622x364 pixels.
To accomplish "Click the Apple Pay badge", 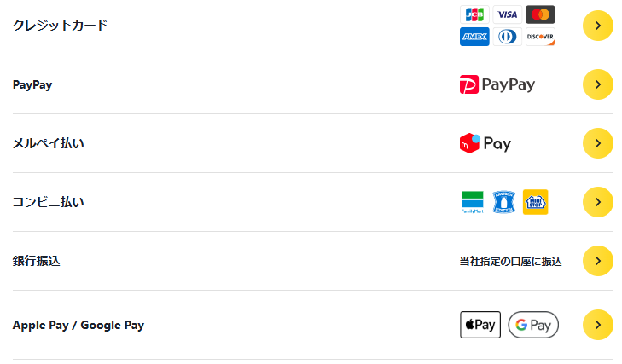I will (x=480, y=325).
